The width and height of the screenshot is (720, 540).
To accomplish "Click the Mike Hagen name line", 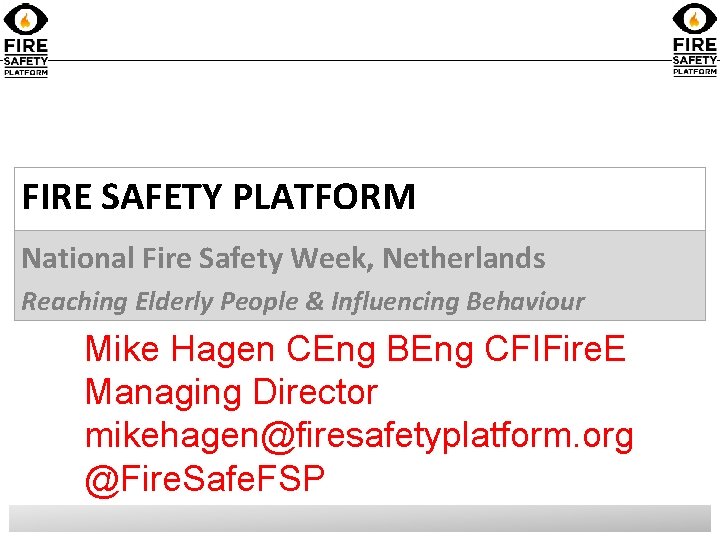I will 355,349.
